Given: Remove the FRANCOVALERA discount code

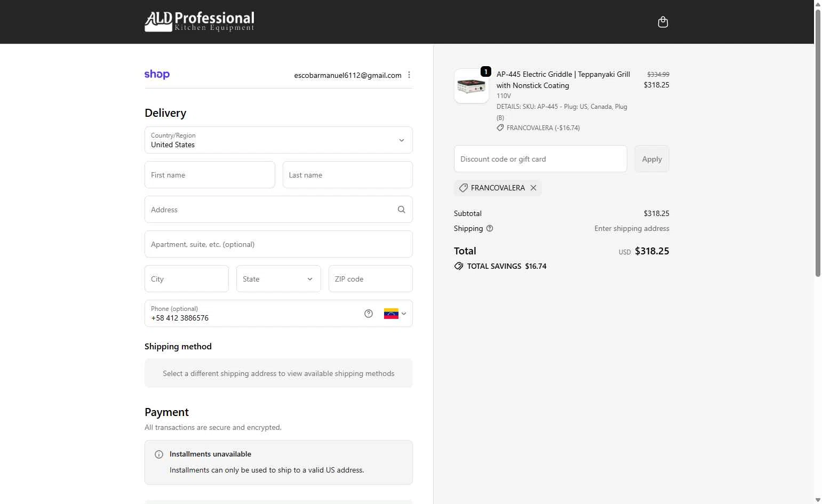Looking at the screenshot, I should [x=533, y=188].
